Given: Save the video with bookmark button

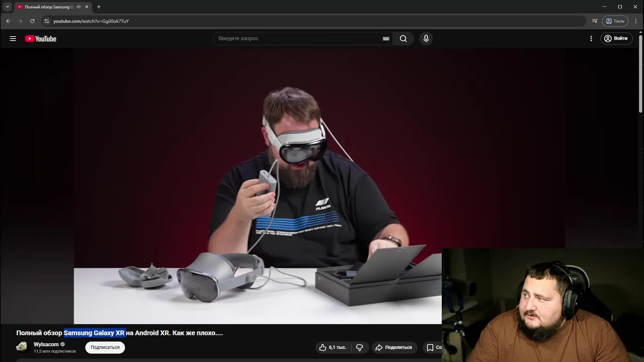Looking at the screenshot, I should [x=432, y=347].
